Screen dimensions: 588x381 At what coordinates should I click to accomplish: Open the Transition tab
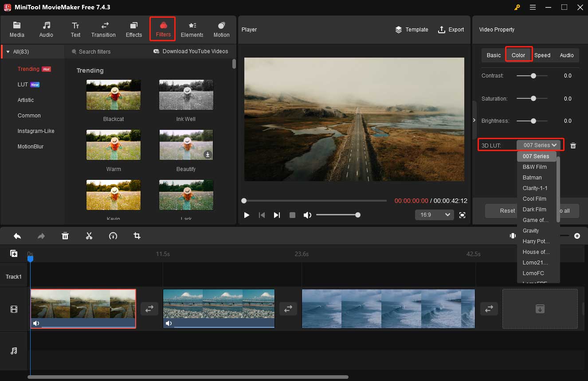(103, 29)
